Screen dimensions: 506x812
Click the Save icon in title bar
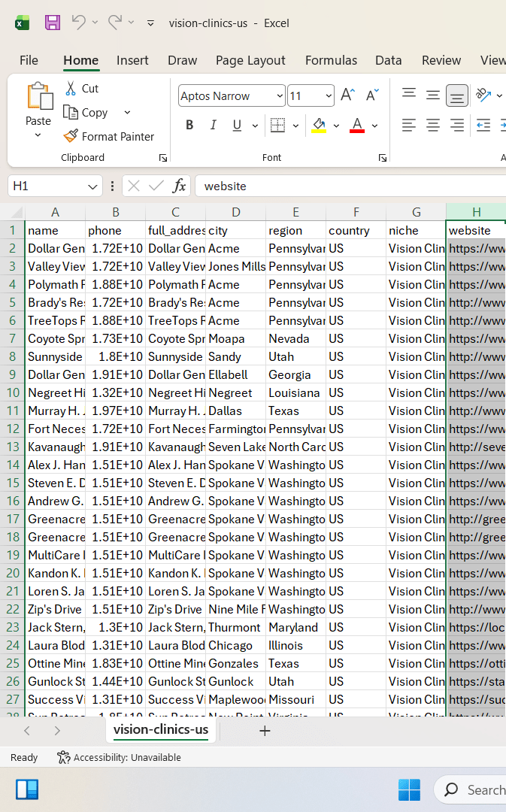(53, 23)
